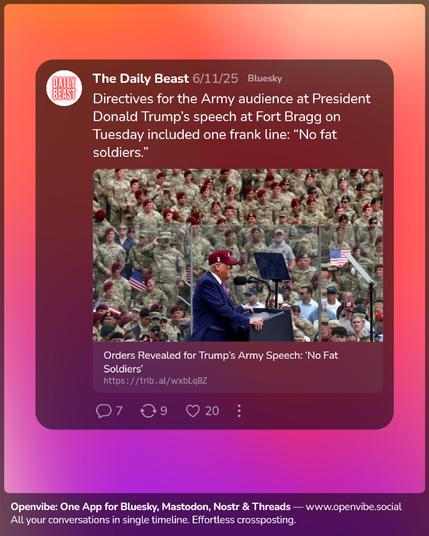Click the link preview card caption area
Screen dimensions: 429x536
click(x=238, y=367)
